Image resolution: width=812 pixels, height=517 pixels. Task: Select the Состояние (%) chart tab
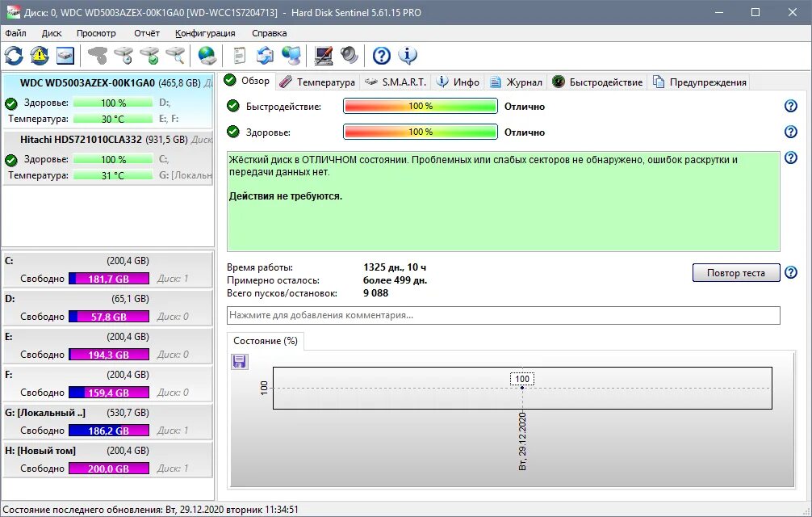click(x=265, y=341)
